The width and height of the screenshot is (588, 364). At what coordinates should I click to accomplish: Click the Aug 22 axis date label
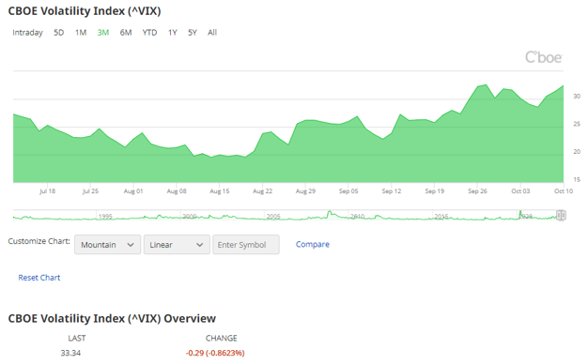coord(262,191)
